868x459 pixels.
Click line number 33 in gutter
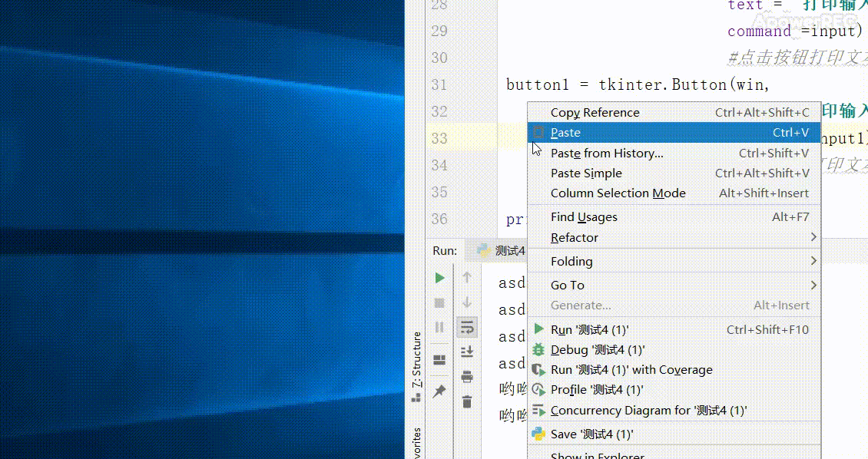[439, 138]
